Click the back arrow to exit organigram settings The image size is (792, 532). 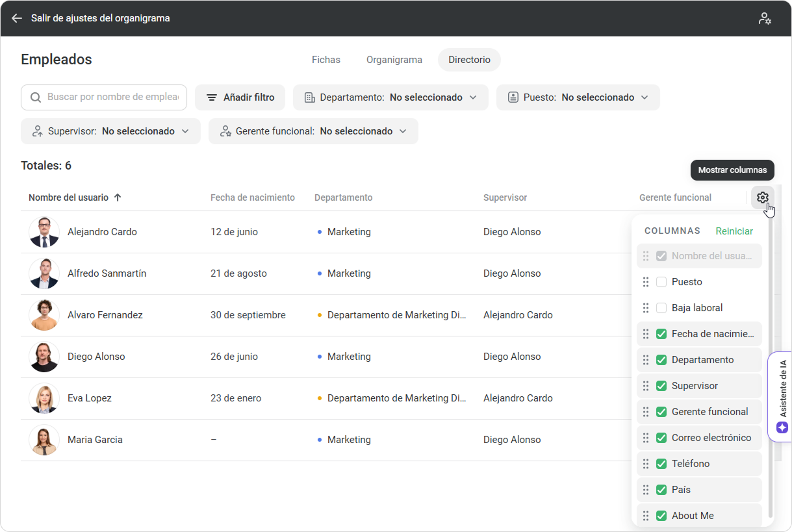pyautogui.click(x=17, y=18)
